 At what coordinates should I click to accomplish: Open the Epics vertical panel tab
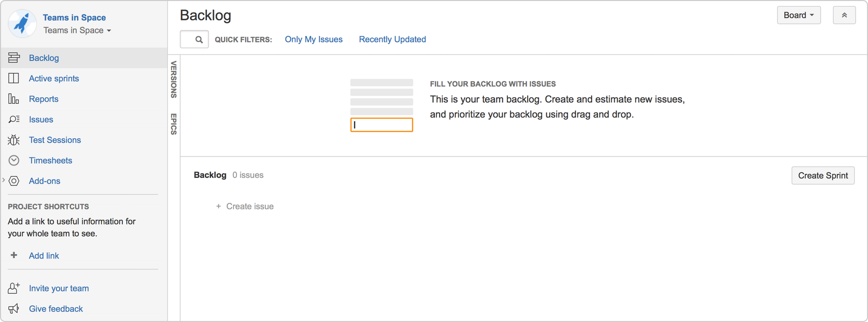pos(174,124)
